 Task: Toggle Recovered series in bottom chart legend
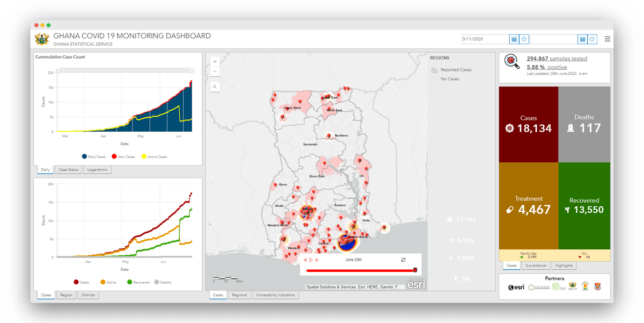(x=140, y=282)
